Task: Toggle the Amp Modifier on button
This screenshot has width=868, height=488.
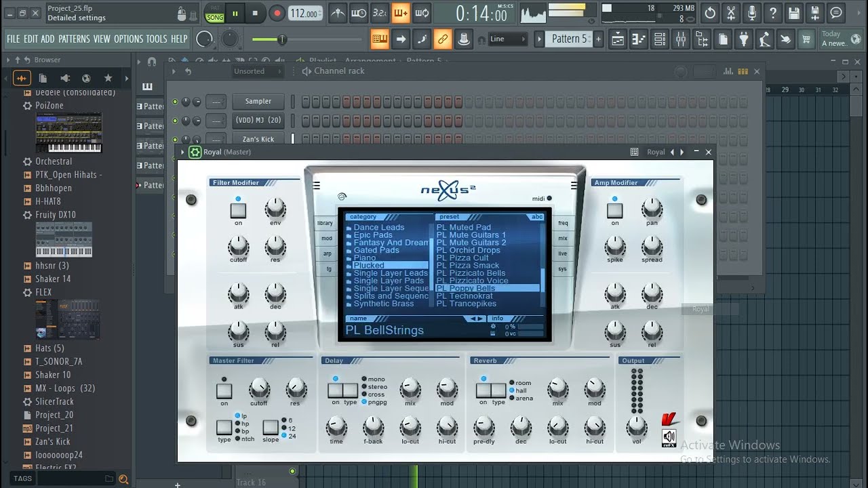Action: coord(614,211)
